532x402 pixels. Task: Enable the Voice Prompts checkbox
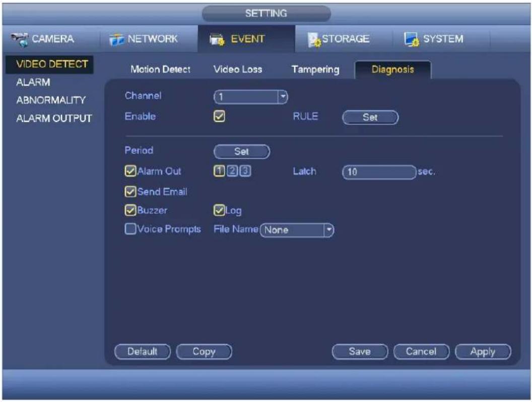click(130, 229)
